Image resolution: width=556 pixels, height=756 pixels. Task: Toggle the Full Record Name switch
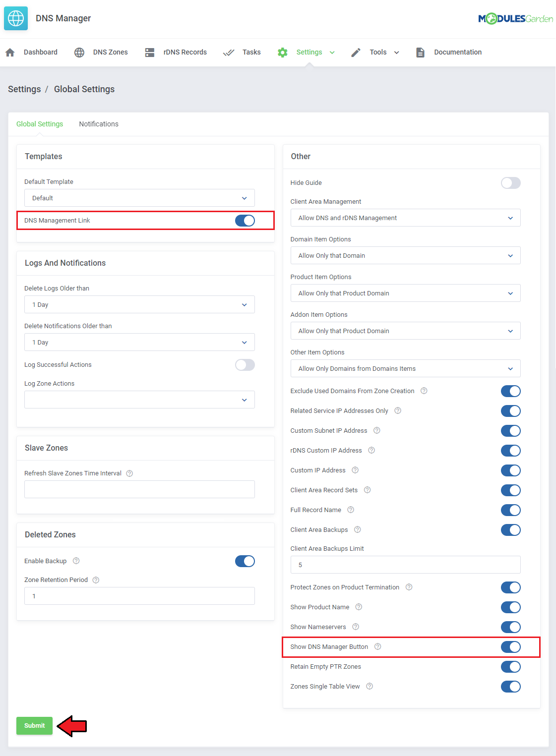pyautogui.click(x=511, y=510)
